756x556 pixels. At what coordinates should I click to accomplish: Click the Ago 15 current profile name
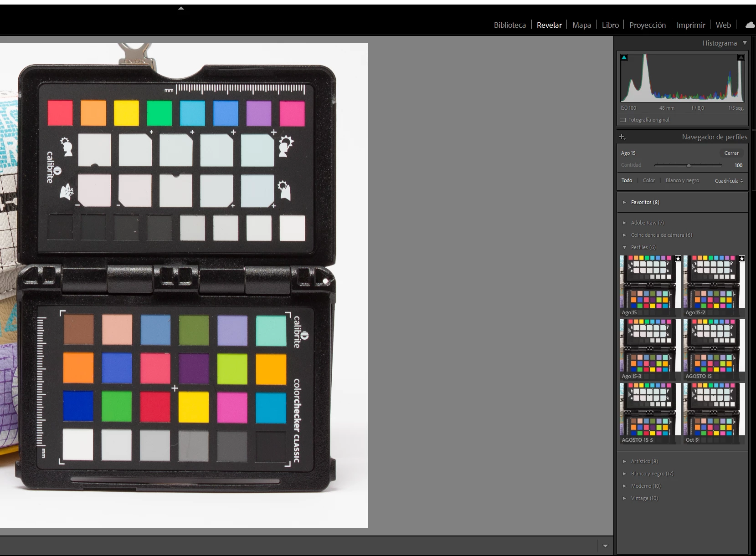pos(628,153)
